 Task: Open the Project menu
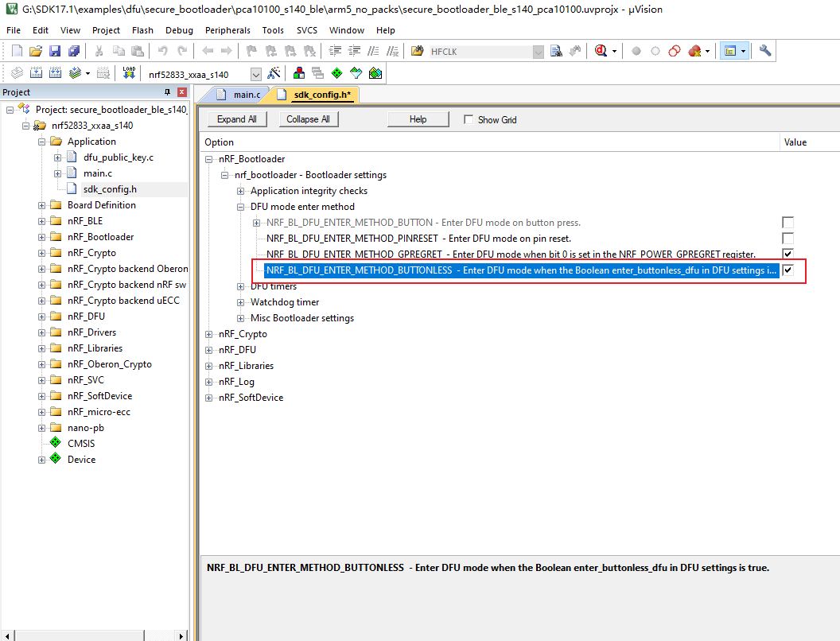tap(106, 30)
